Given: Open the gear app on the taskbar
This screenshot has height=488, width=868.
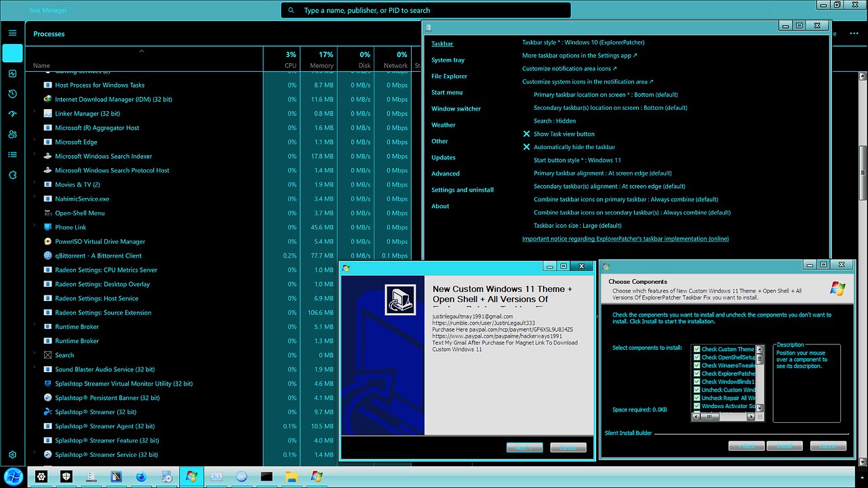Looking at the screenshot, I should pyautogui.click(x=42, y=476).
